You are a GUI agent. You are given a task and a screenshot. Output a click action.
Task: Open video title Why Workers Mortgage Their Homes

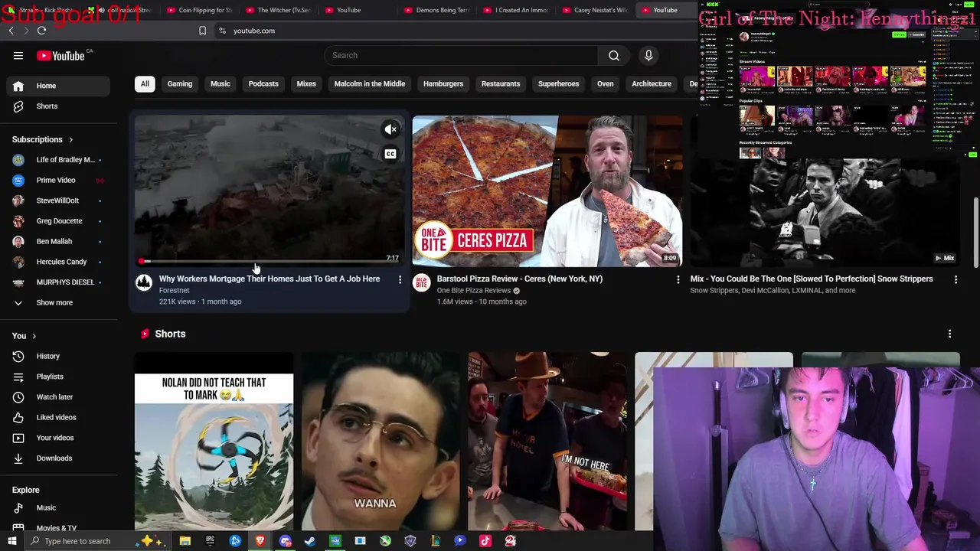point(269,279)
